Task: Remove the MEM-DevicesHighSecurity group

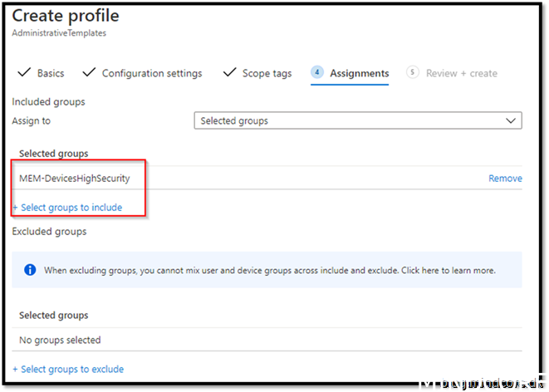Action: tap(504, 178)
